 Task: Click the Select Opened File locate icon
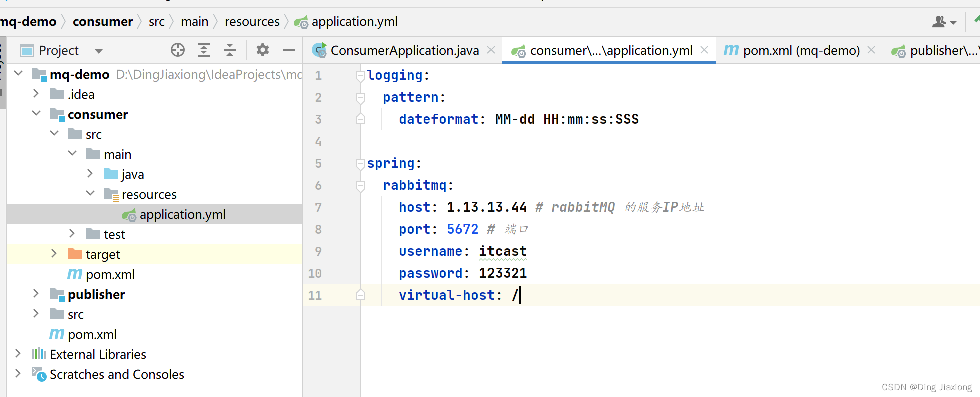pyautogui.click(x=178, y=50)
